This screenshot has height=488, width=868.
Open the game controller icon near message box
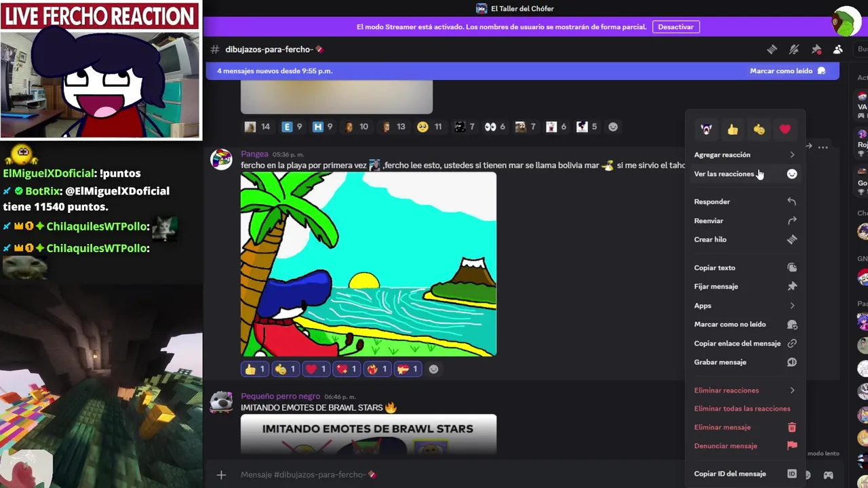[828, 475]
